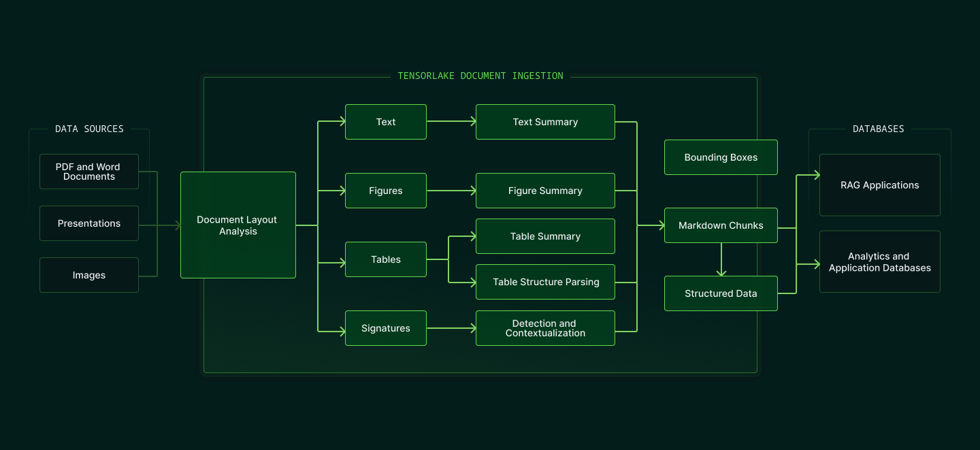
Task: Click the Table Summary node
Action: tap(545, 236)
